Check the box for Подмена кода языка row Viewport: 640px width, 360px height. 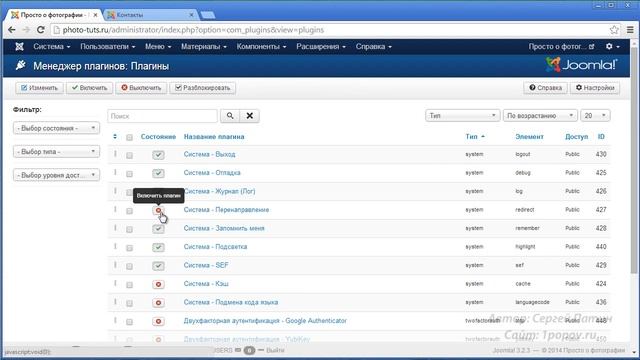pos(129,303)
